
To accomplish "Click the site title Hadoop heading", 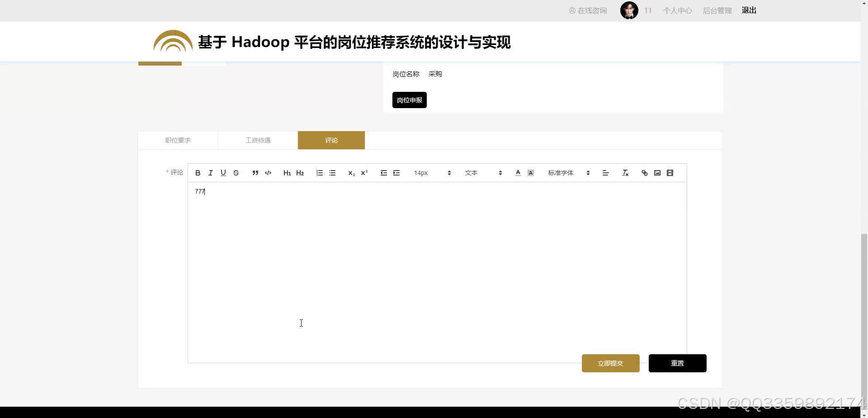I will pos(354,42).
